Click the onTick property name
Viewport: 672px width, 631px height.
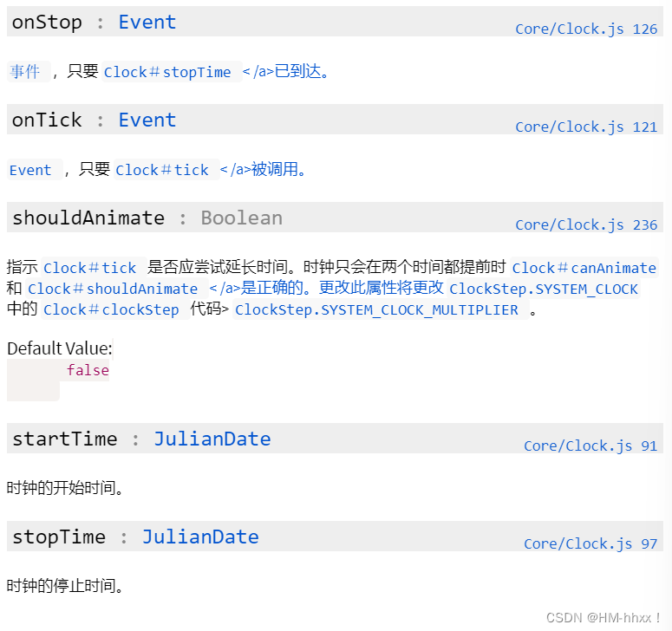click(47, 120)
